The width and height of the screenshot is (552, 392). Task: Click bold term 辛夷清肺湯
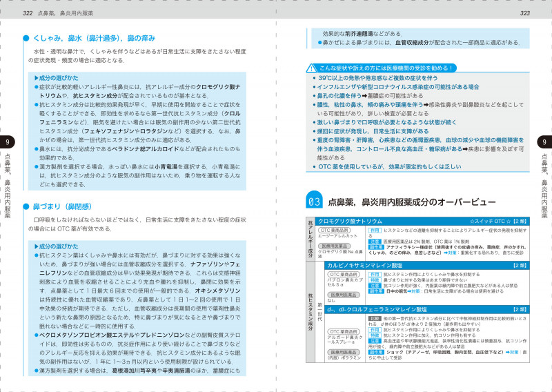point(176,371)
